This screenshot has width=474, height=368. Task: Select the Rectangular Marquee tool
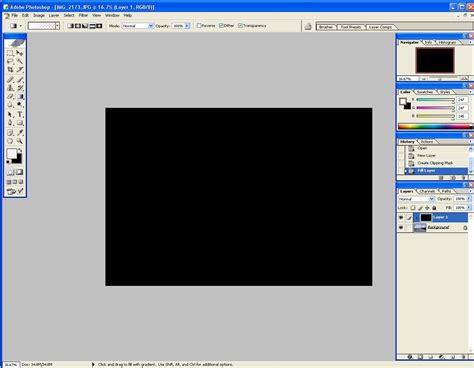(10, 53)
